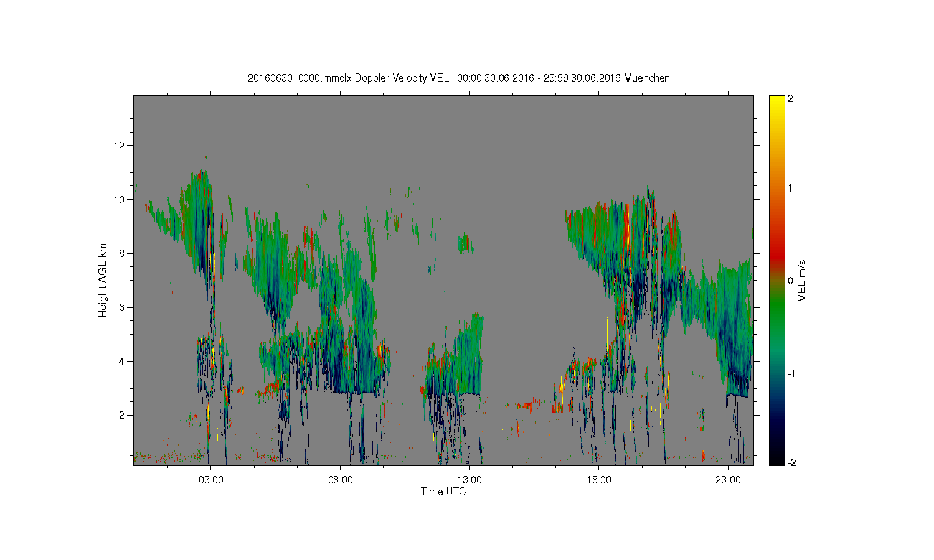Click the height label 12
Screen dimensions: 934x560
(119, 146)
